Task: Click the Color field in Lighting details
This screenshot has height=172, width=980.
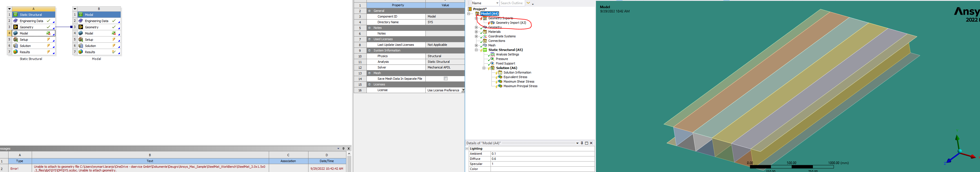Action: coord(542,169)
